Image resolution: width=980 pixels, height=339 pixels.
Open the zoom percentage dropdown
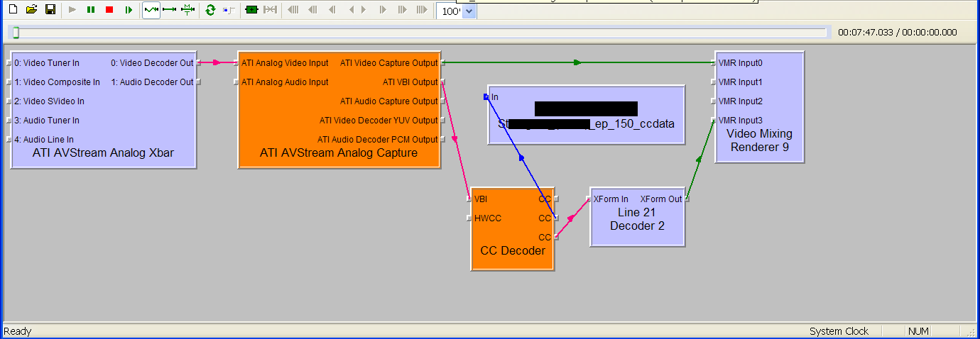point(469,11)
